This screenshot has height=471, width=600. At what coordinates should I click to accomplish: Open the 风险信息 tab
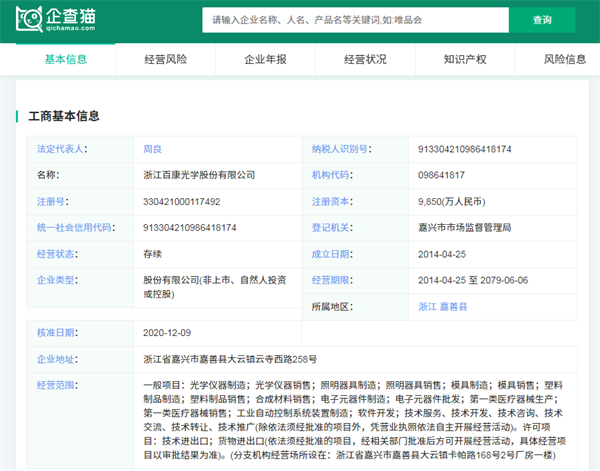coord(565,59)
